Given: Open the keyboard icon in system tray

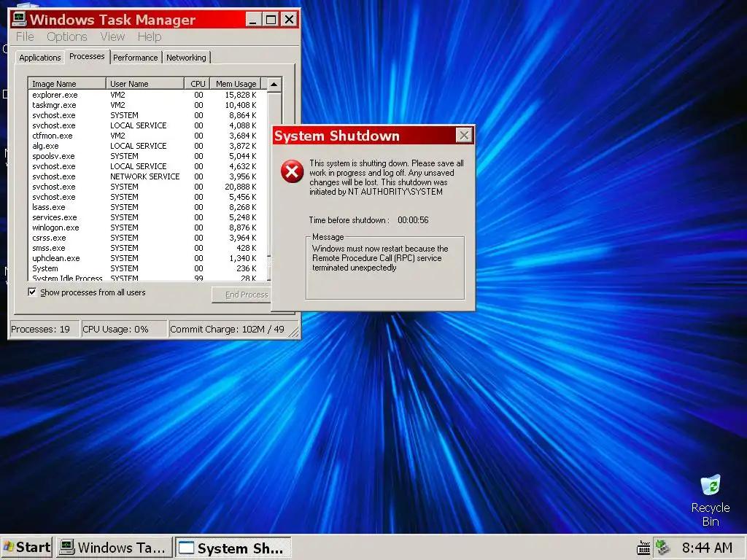Looking at the screenshot, I should [x=643, y=548].
